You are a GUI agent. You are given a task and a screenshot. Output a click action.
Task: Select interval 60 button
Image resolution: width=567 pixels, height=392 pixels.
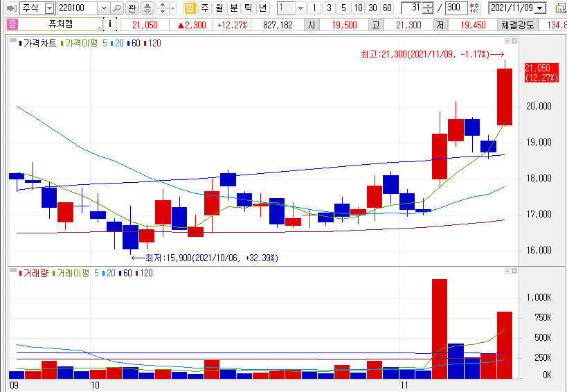[387, 8]
